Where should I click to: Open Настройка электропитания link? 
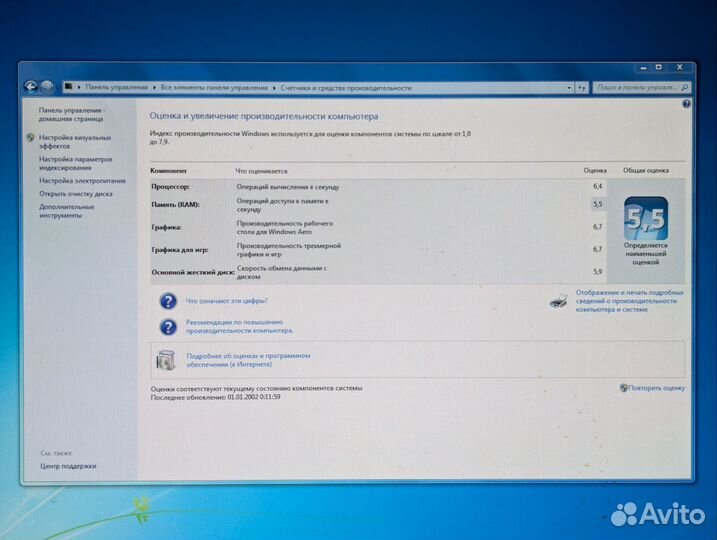pos(82,181)
